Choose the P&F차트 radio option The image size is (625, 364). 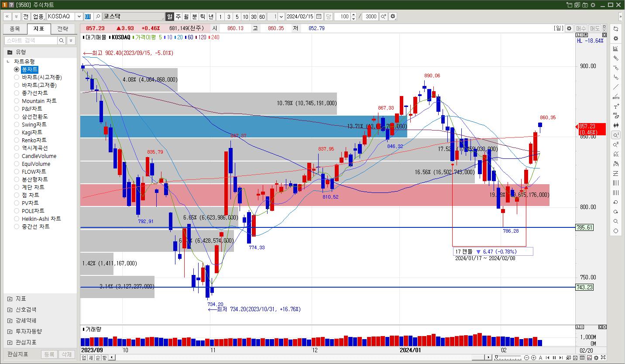(17, 109)
